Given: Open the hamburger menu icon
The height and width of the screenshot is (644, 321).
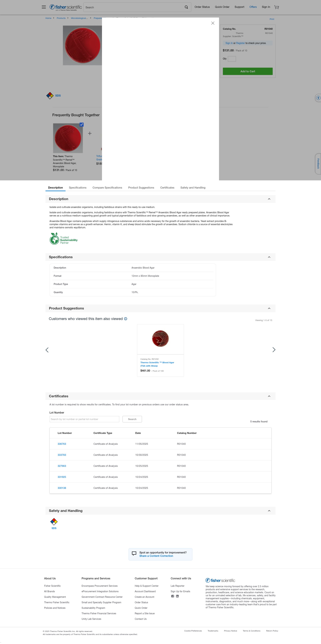Looking at the screenshot, I should pos(44,7).
